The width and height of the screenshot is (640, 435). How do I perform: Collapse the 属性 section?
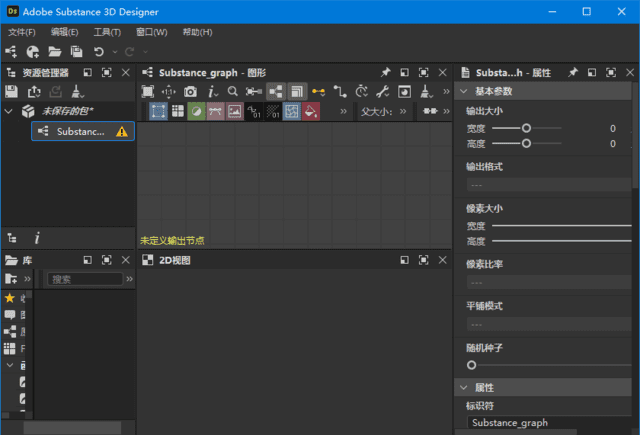click(x=464, y=387)
